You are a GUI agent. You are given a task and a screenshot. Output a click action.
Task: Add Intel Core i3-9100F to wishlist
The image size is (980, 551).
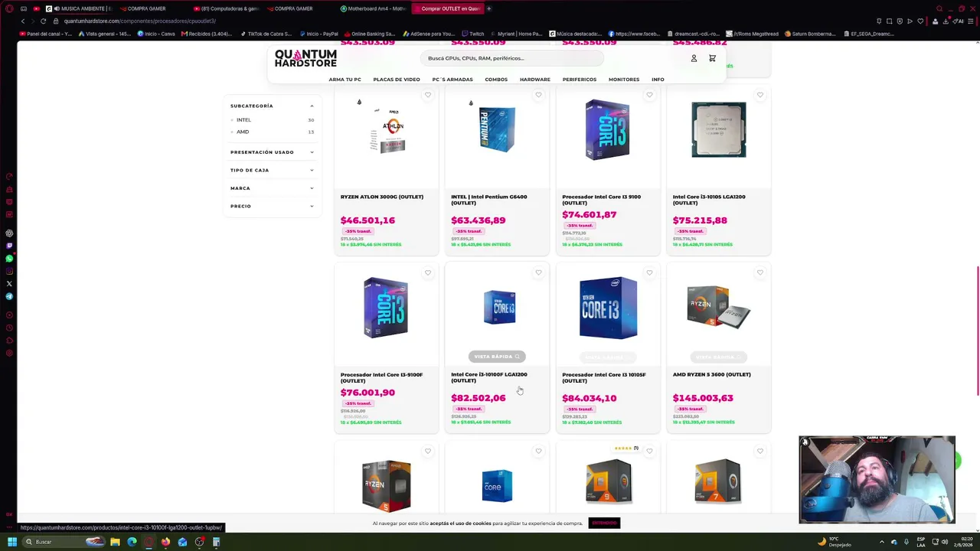(428, 272)
